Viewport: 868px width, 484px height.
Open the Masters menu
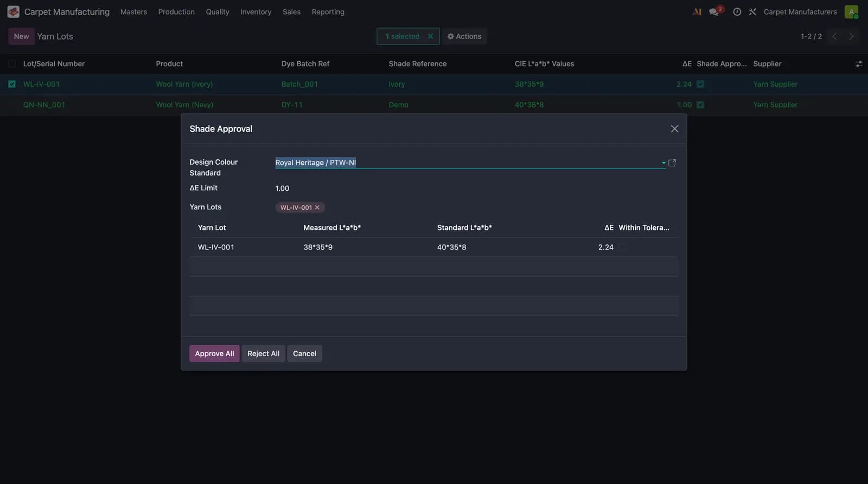coord(133,11)
